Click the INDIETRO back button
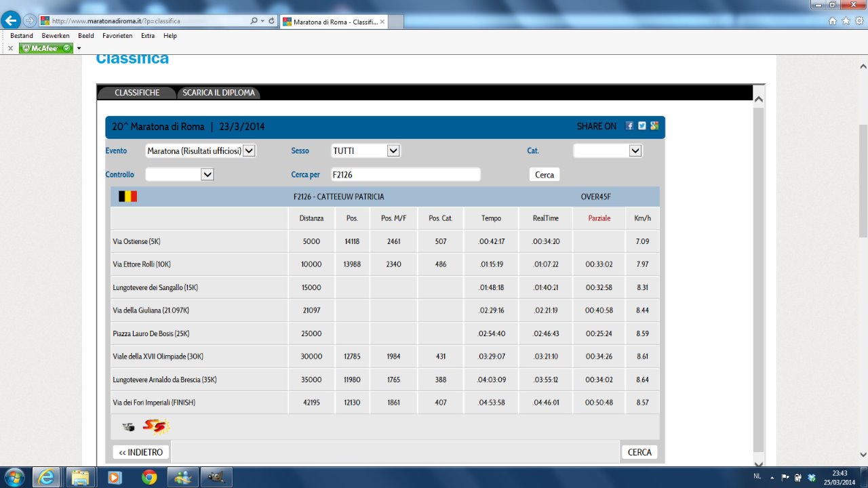Image resolution: width=868 pixels, height=488 pixels. click(141, 452)
